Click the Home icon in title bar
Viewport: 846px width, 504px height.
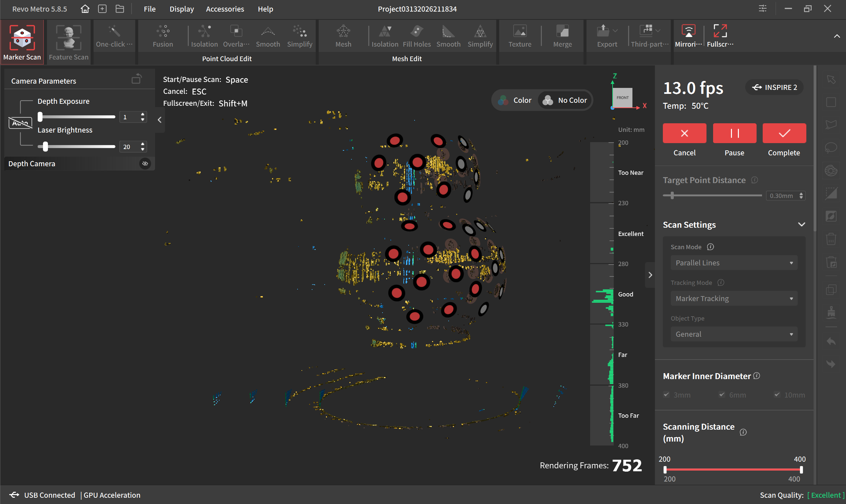click(85, 9)
